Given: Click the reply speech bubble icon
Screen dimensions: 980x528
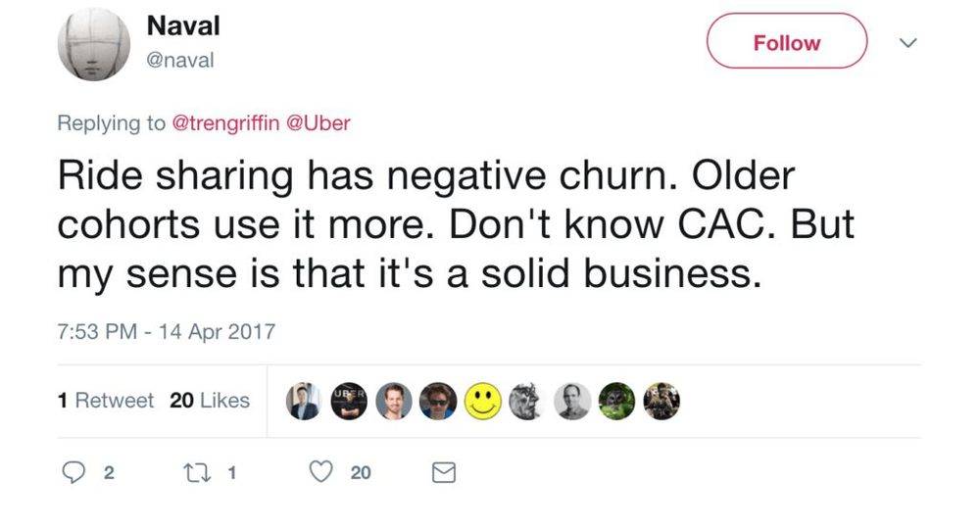Looking at the screenshot, I should [x=73, y=472].
